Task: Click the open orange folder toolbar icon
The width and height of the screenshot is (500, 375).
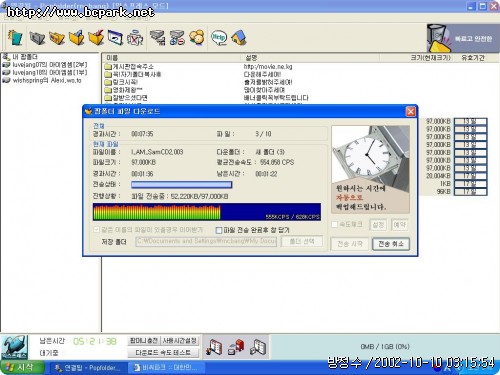Action: point(57,38)
